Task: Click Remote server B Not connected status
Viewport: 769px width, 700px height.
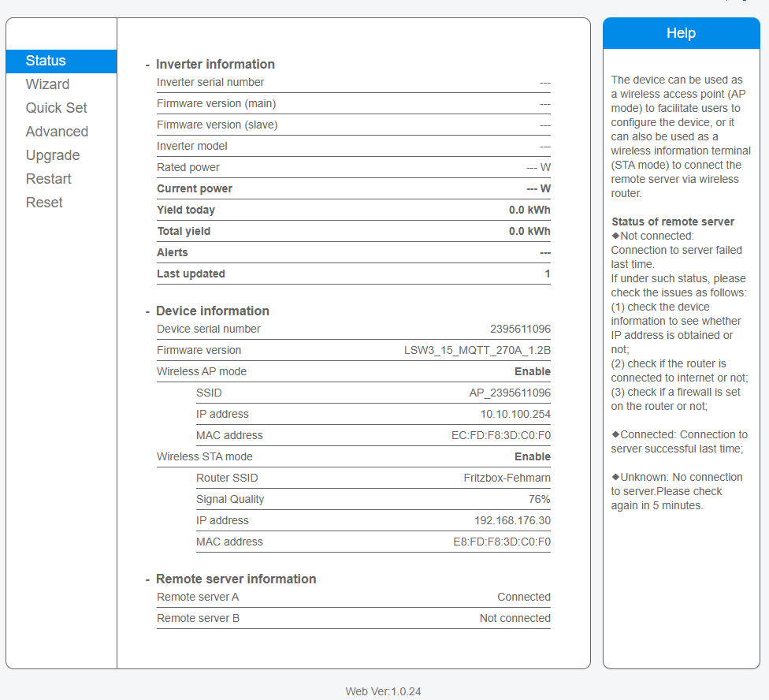Action: click(515, 618)
